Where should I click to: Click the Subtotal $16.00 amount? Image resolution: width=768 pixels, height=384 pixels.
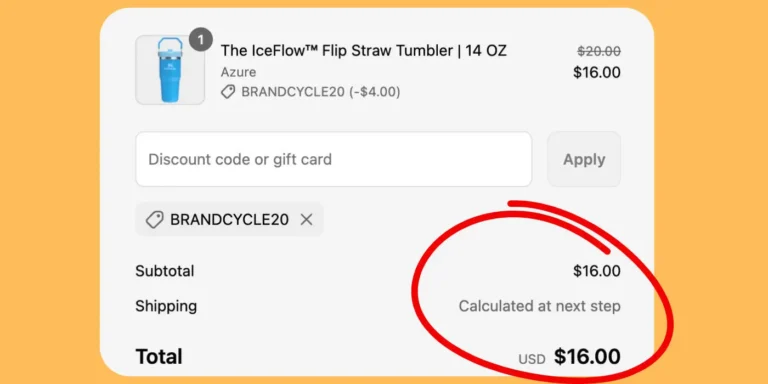tap(597, 271)
